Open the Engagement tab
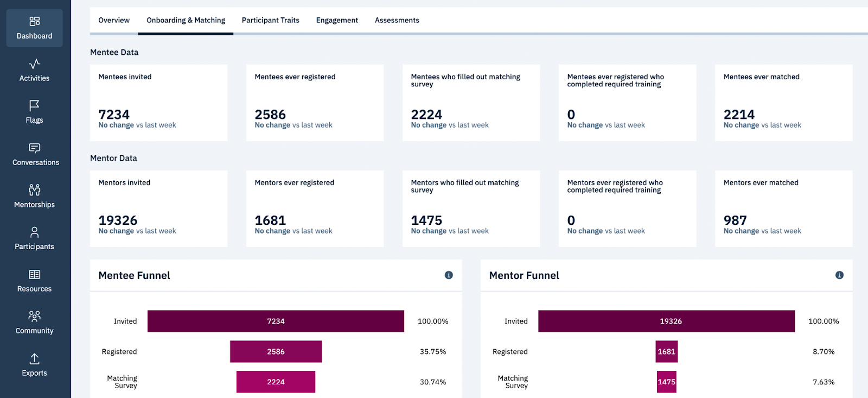The width and height of the screenshot is (868, 398). tap(337, 21)
